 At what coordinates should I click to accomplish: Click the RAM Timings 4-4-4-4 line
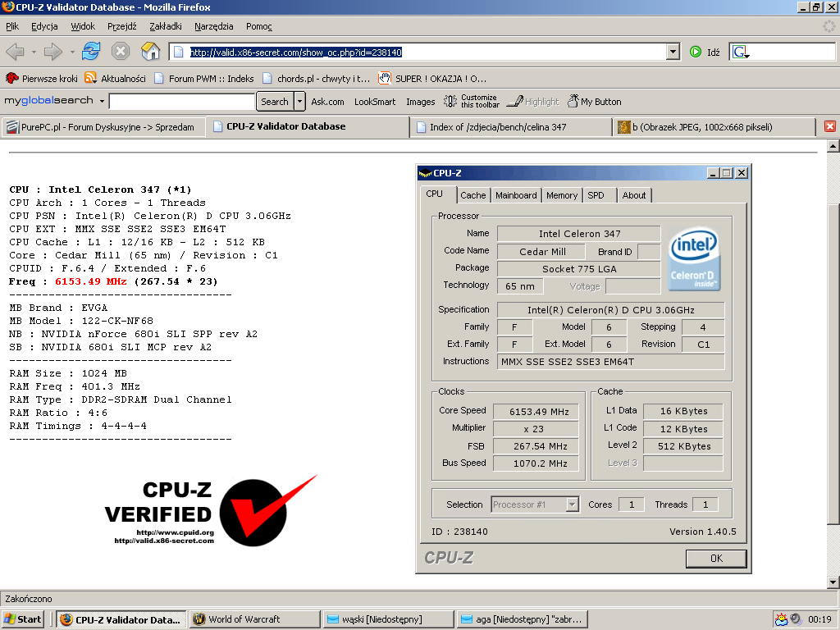pyautogui.click(x=78, y=426)
